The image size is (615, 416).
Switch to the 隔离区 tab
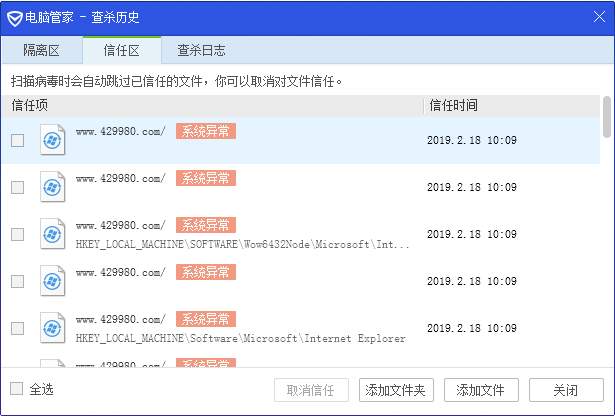click(42, 50)
